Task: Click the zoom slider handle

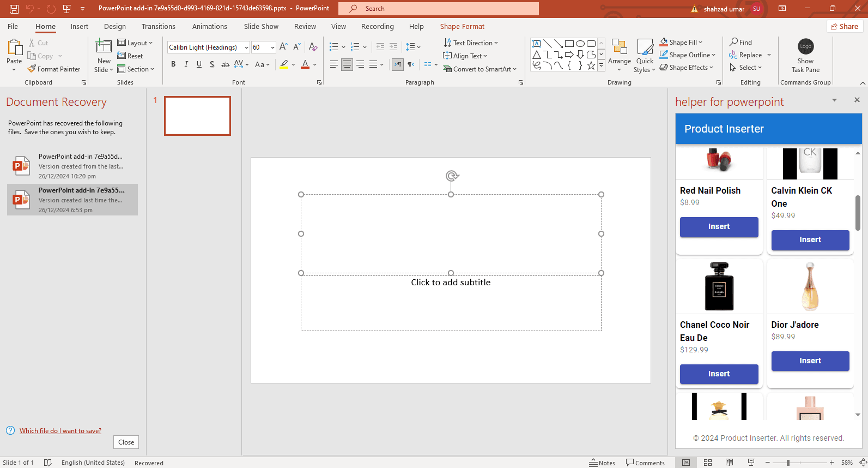Action: (788, 463)
